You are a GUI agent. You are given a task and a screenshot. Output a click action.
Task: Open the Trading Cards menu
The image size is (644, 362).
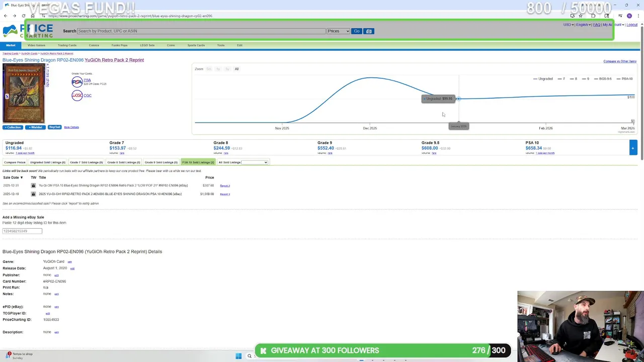tap(67, 45)
